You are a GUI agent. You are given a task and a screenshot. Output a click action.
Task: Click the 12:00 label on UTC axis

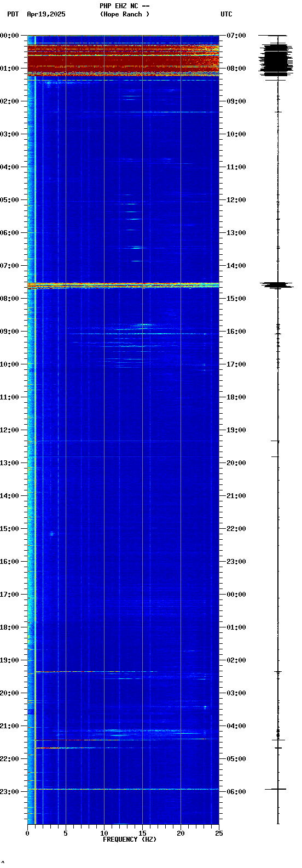(x=236, y=200)
